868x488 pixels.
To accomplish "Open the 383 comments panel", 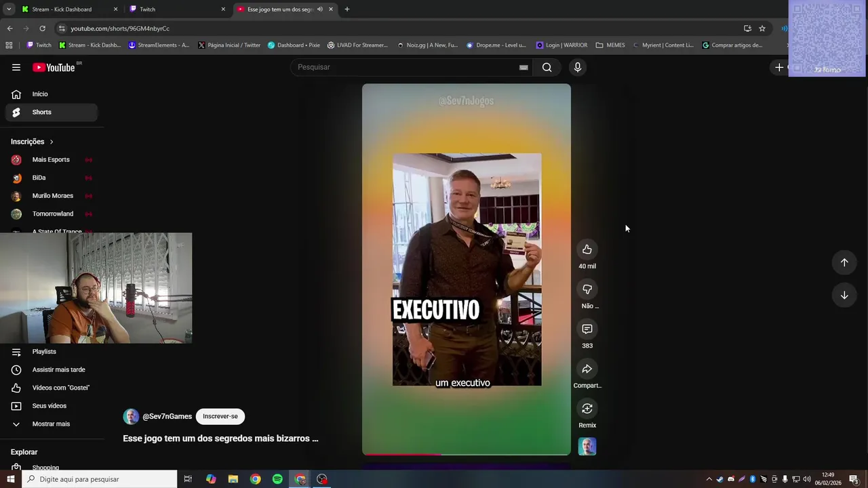I will pyautogui.click(x=587, y=329).
